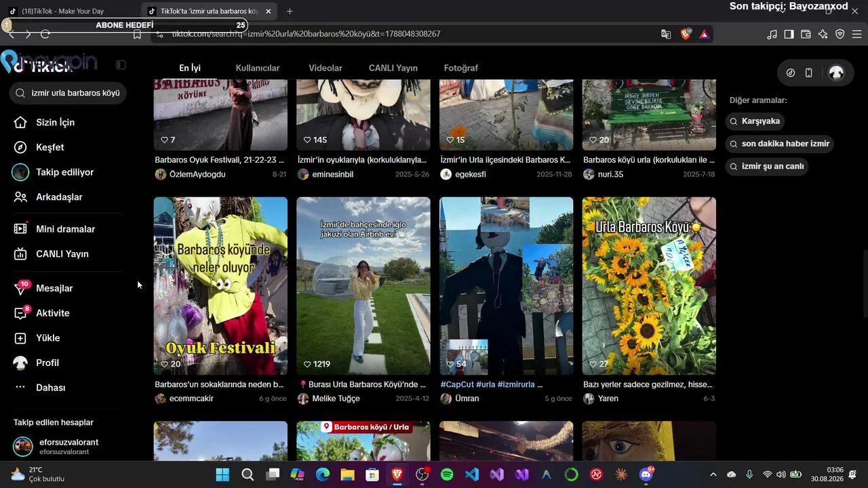
Task: Open OBS Studio from the taskbar
Action: click(x=422, y=474)
